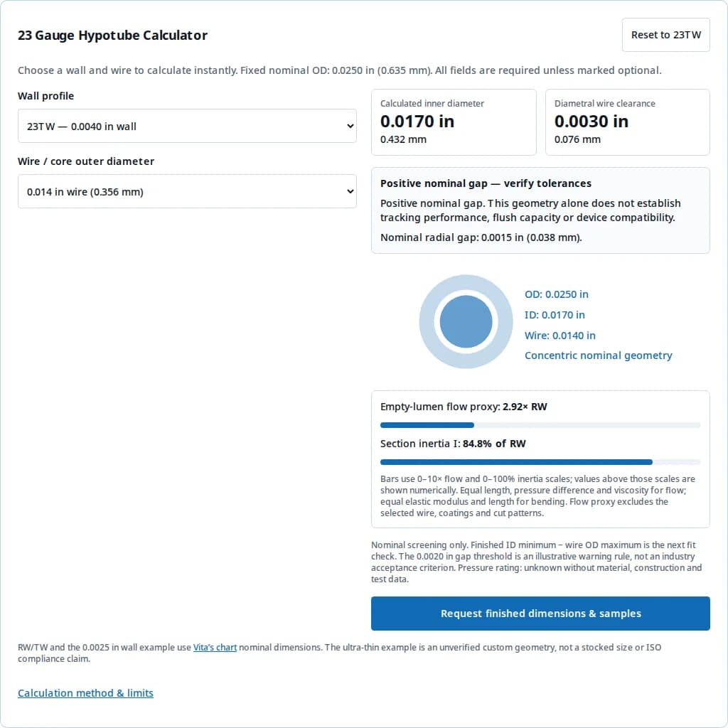Click the OD: 0.0250 in label
728x728 pixels.
tap(556, 294)
